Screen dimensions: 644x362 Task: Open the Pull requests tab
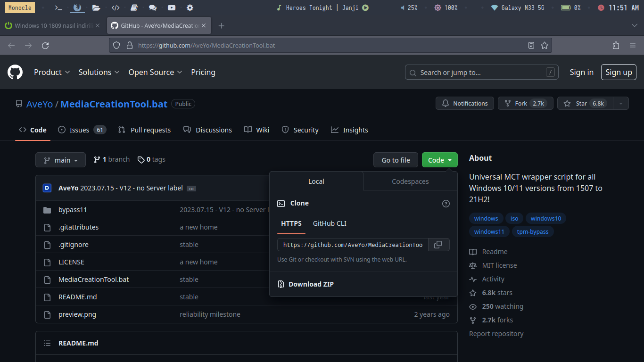tap(144, 130)
